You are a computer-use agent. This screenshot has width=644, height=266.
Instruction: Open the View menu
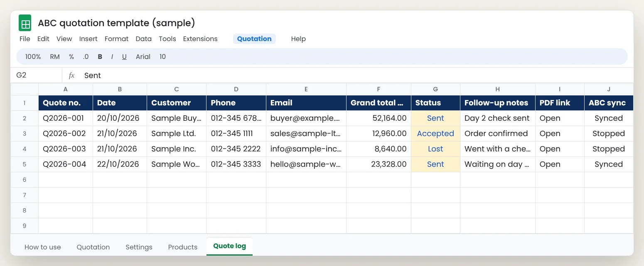pyautogui.click(x=64, y=39)
